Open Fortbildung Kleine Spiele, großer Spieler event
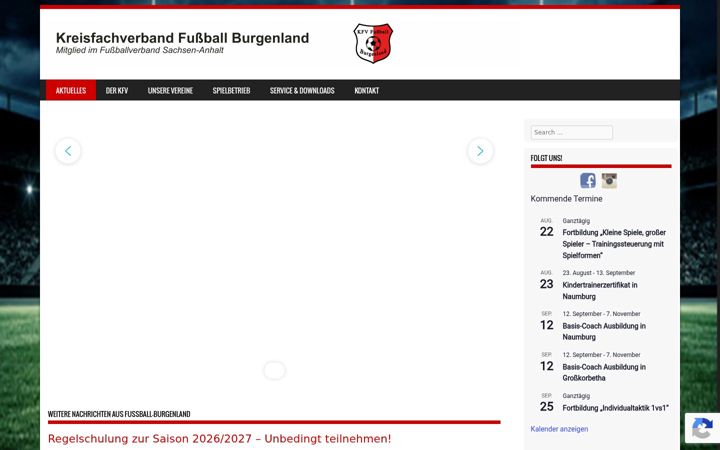Viewport: 720px width, 450px height. coord(614,244)
